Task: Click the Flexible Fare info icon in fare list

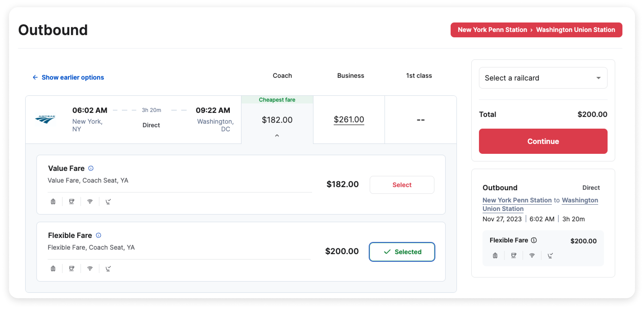Action: [98, 235]
